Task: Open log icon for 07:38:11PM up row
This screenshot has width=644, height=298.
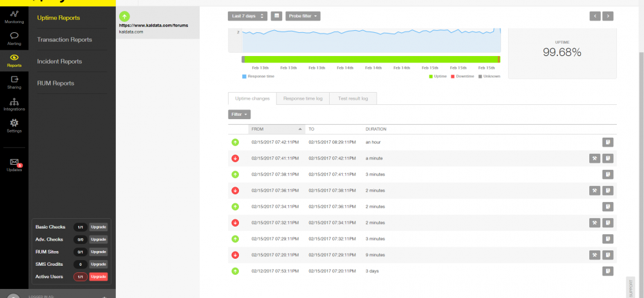Action: pyautogui.click(x=608, y=174)
